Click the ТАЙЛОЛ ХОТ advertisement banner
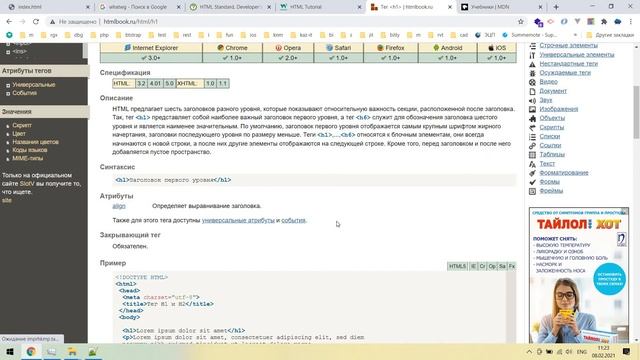Image resolution: width=640 pixels, height=360 pixels. pyautogui.click(x=579, y=275)
